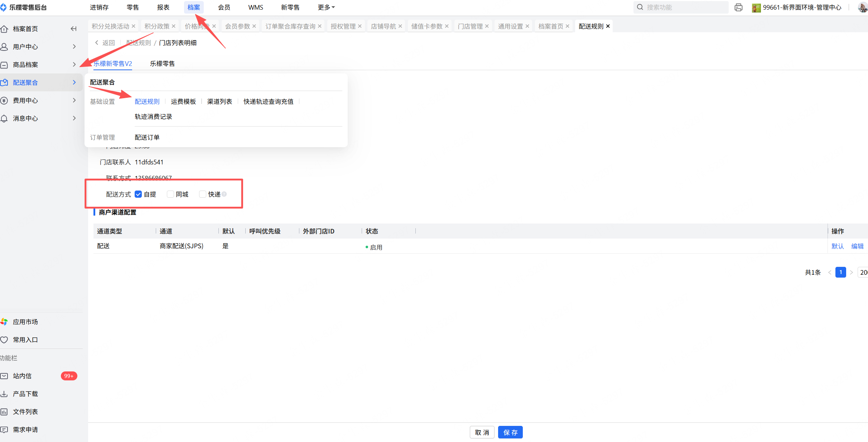Enable the 同城 delivery checkbox
This screenshot has width=868, height=442.
170,194
